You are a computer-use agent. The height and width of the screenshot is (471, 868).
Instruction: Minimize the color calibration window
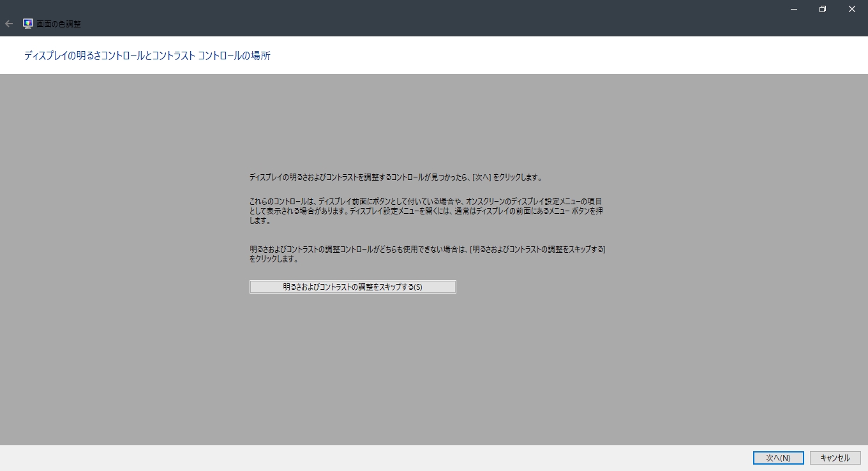(x=794, y=9)
